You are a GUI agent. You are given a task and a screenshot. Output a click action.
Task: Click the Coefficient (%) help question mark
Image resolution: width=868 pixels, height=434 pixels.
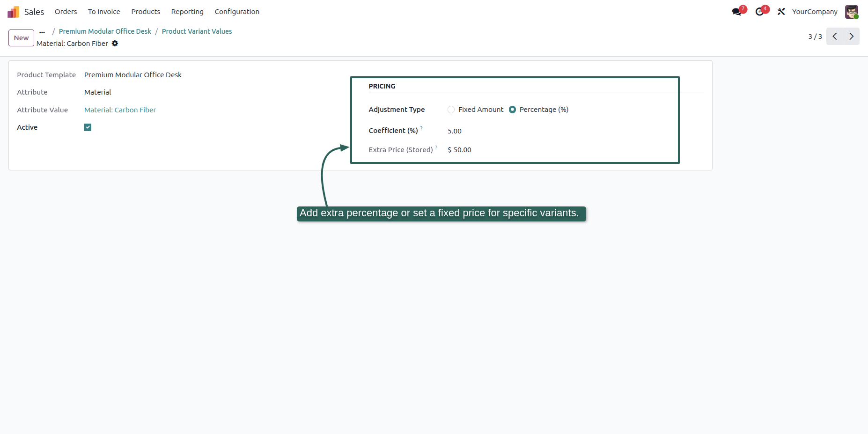[421, 128]
